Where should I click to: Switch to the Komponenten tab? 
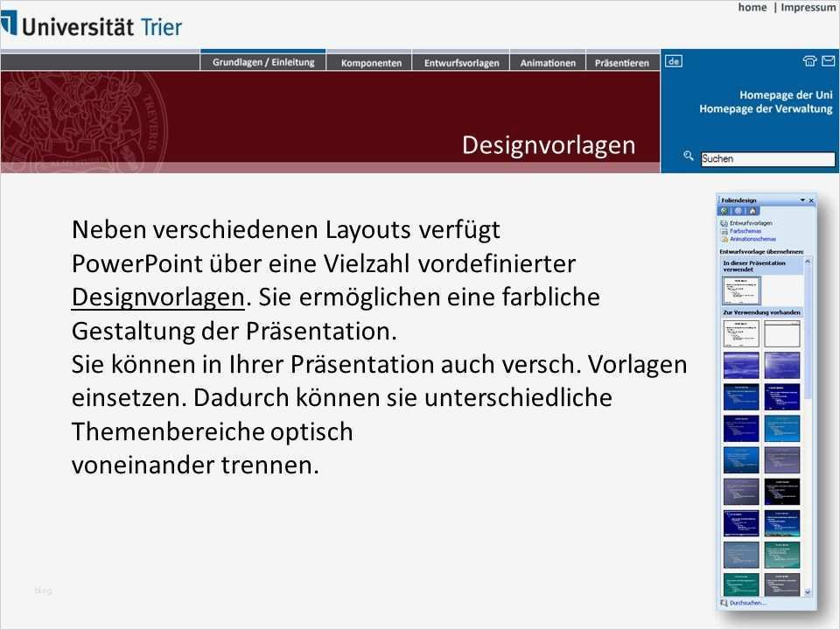pos(370,61)
